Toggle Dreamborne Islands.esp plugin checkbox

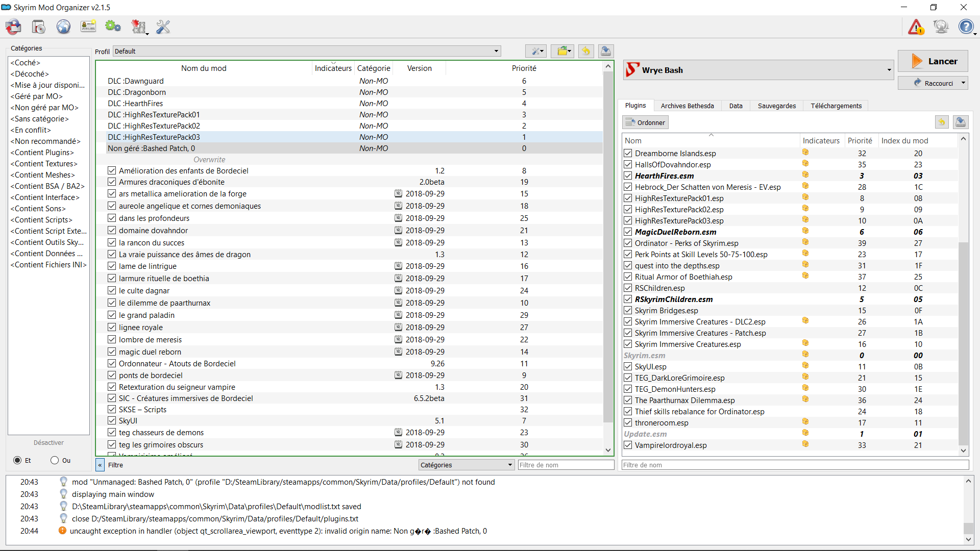(628, 153)
